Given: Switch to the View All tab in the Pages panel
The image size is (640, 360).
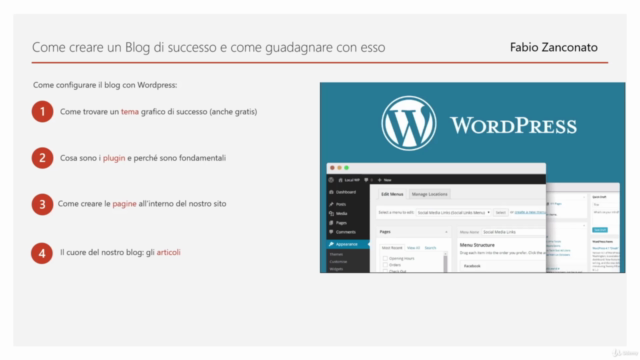Looking at the screenshot, I should pyautogui.click(x=413, y=248).
